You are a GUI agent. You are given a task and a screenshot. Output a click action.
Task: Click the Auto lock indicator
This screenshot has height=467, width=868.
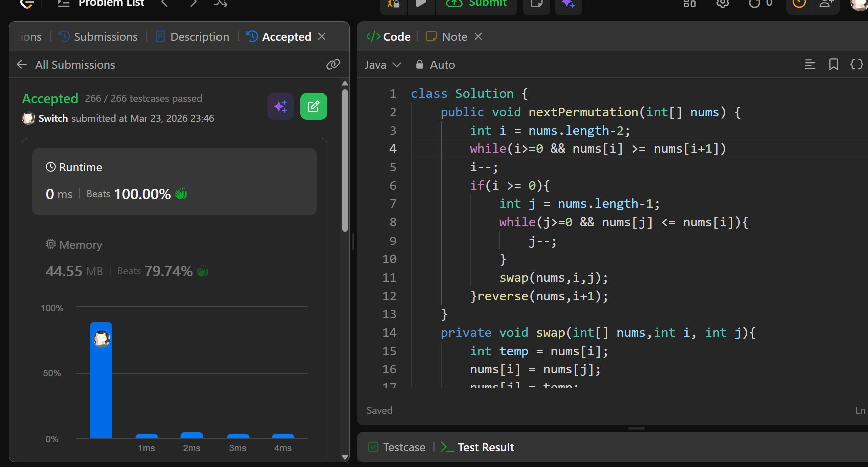click(x=435, y=65)
